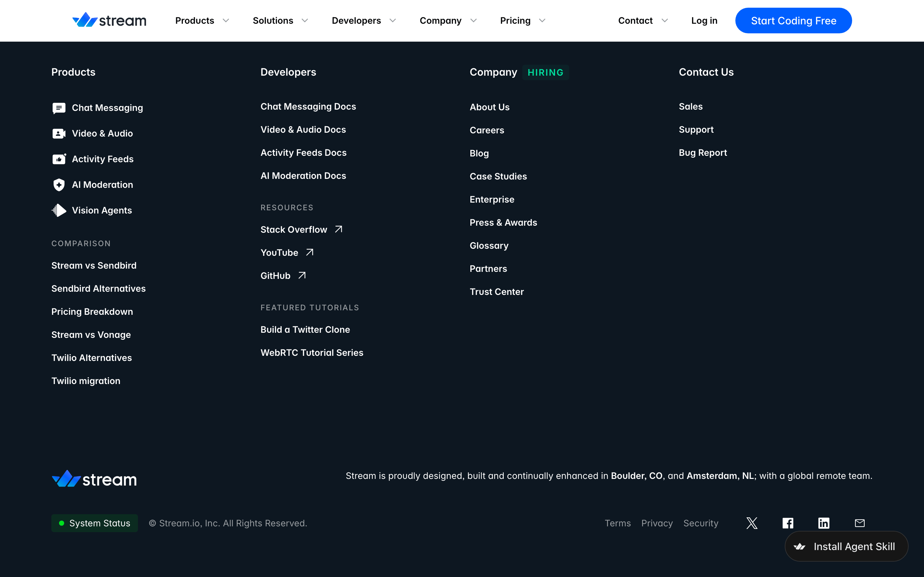924x577 pixels.
Task: Open the LinkedIn social icon
Action: (824, 523)
